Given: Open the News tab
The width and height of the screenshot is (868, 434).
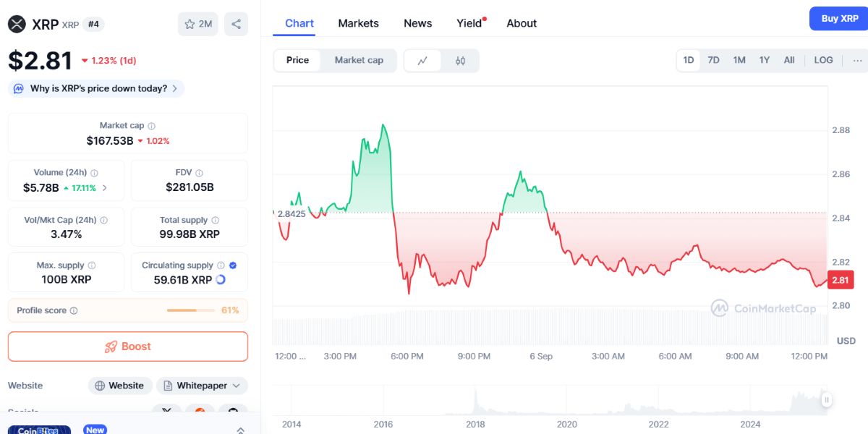Looking at the screenshot, I should [418, 23].
